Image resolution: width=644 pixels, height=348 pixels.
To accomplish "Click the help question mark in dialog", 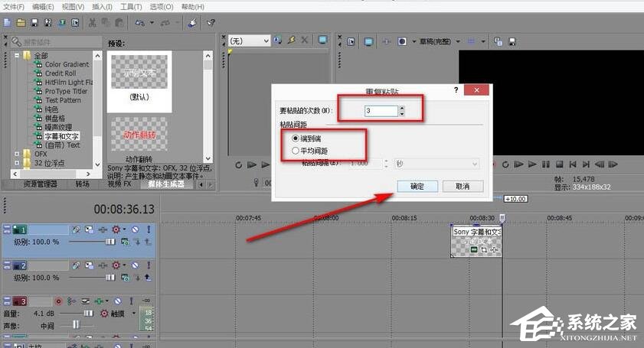I will [x=456, y=90].
